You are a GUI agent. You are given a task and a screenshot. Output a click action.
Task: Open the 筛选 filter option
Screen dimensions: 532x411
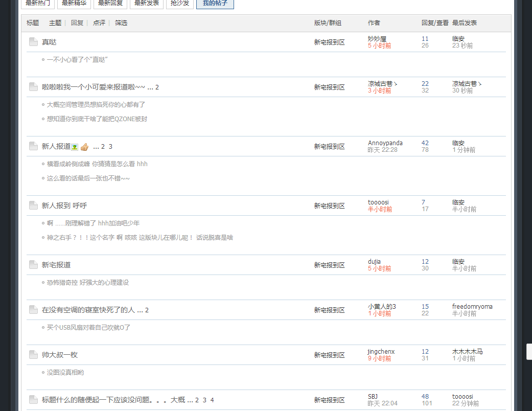[x=121, y=23]
